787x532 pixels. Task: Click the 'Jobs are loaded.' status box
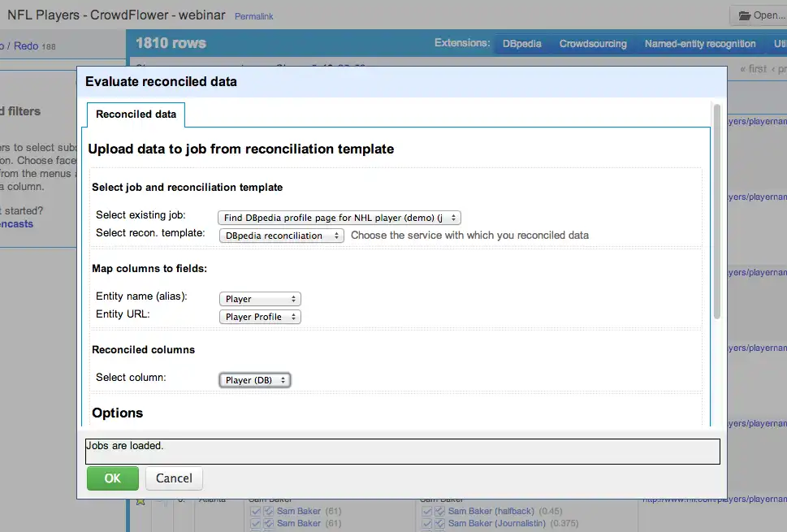403,452
